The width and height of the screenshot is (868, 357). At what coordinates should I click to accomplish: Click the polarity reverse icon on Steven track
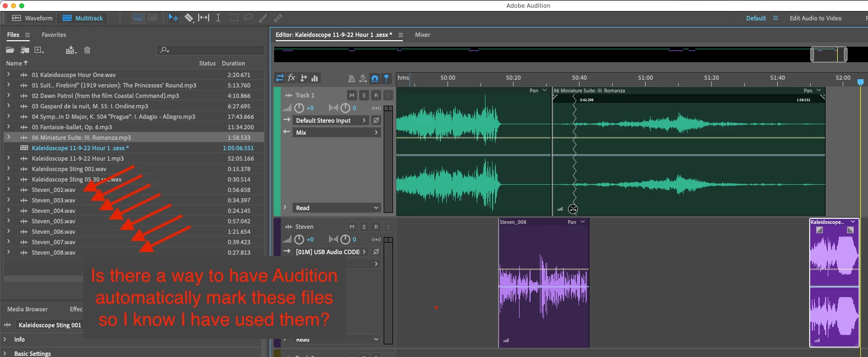click(x=376, y=251)
